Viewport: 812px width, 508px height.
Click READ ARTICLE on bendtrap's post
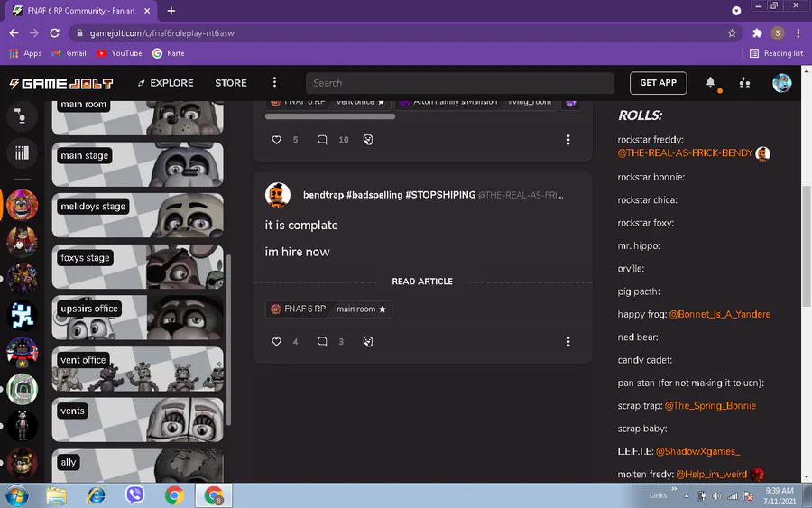click(x=422, y=282)
